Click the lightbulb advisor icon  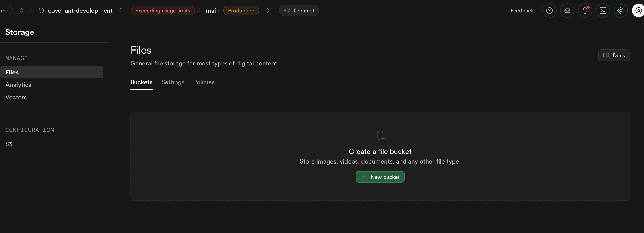[585, 10]
